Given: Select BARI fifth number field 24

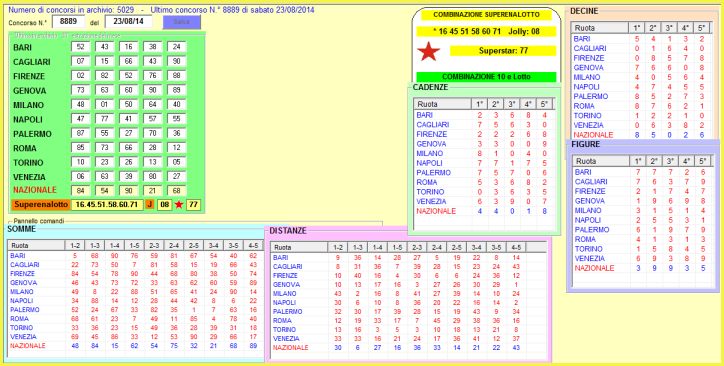Looking at the screenshot, I should point(176,47).
